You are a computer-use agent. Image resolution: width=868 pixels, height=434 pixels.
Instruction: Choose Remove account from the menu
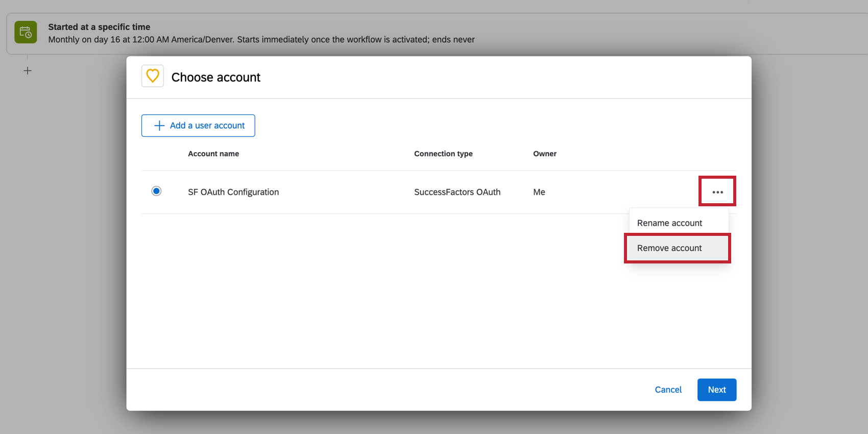pos(669,248)
